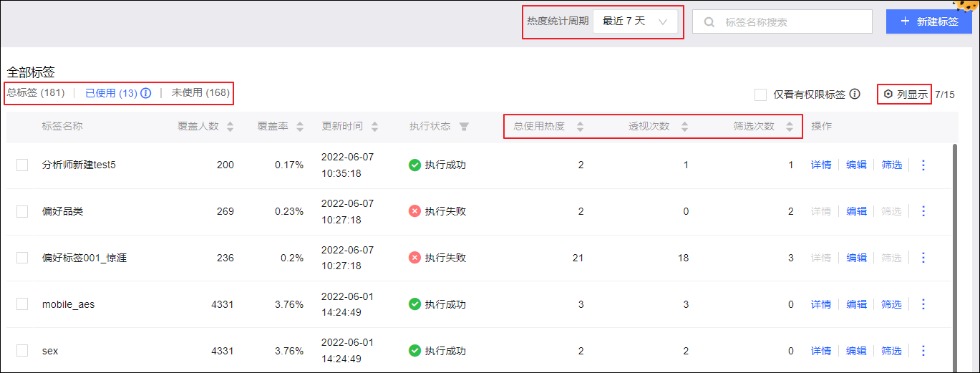980x373 pixels.
Task: Click the 执行成功 status icon of sex
Action: 414,351
